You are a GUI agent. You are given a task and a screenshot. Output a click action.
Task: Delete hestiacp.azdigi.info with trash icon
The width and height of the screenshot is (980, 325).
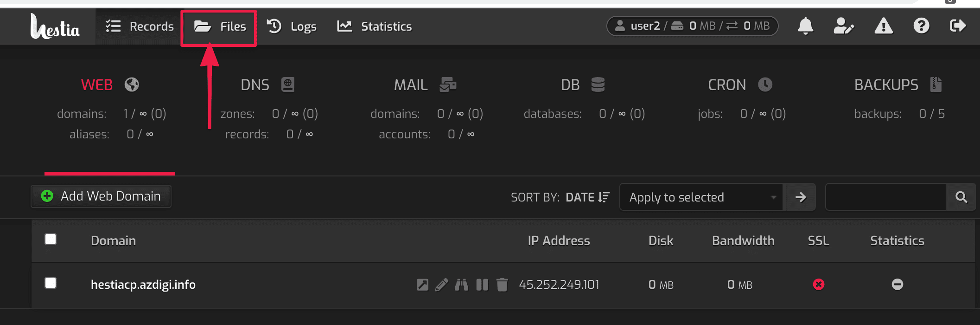tap(502, 285)
